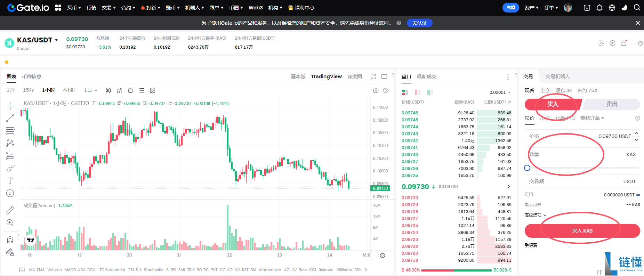Select the 合约 75X trading mode
The width and height of the screenshot is (644, 276).
[587, 90]
